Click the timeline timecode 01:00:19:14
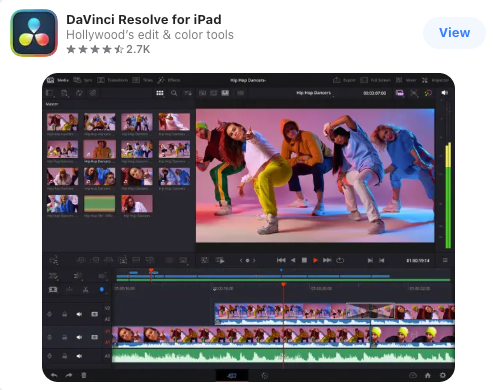This screenshot has height=390, width=493. [418, 260]
